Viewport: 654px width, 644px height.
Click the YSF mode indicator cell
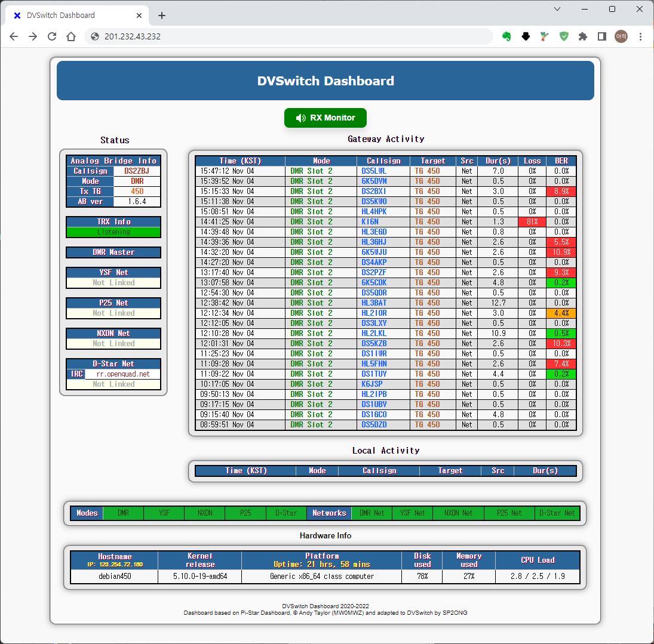click(x=164, y=513)
